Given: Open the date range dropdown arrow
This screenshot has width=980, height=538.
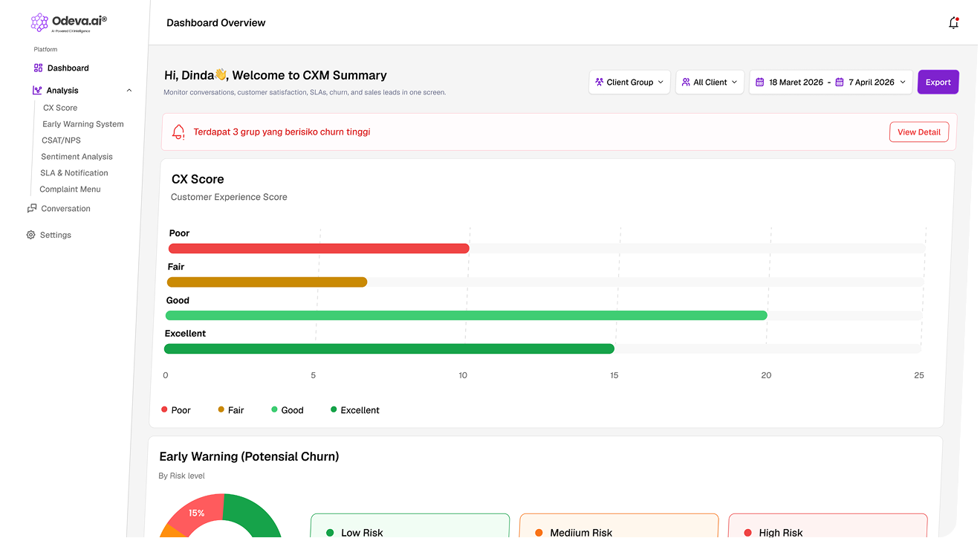Looking at the screenshot, I should (903, 82).
